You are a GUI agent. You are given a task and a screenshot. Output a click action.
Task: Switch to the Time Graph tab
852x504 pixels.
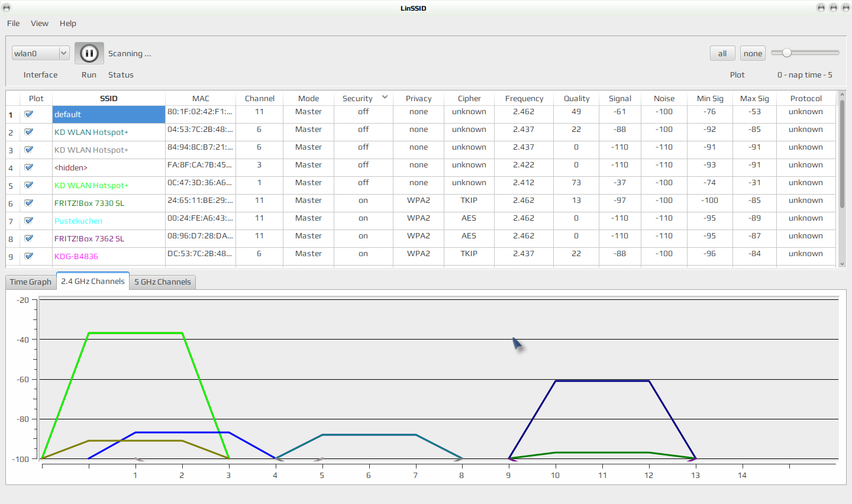[x=31, y=282]
